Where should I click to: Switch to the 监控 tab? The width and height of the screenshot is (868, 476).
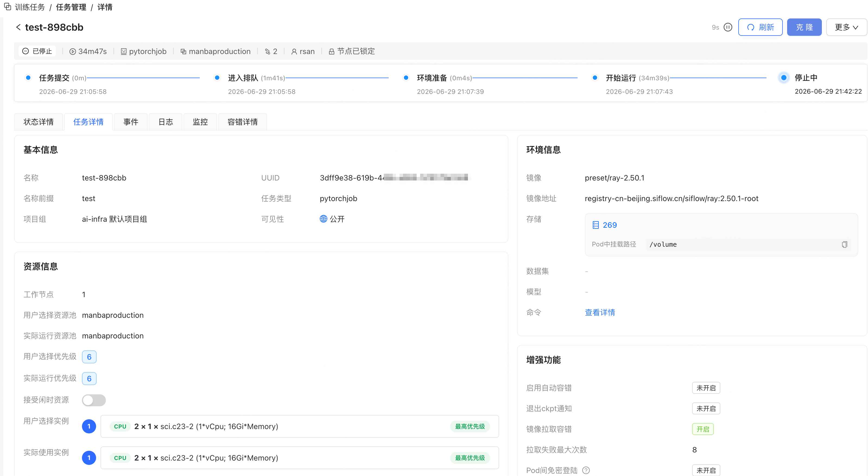tap(200, 122)
